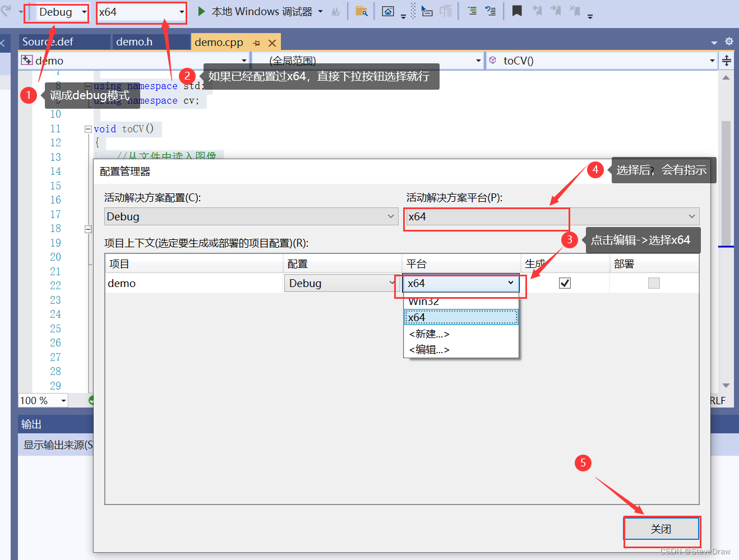Collapse the code block at line 18
This screenshot has height=560, width=739.
[x=88, y=229]
